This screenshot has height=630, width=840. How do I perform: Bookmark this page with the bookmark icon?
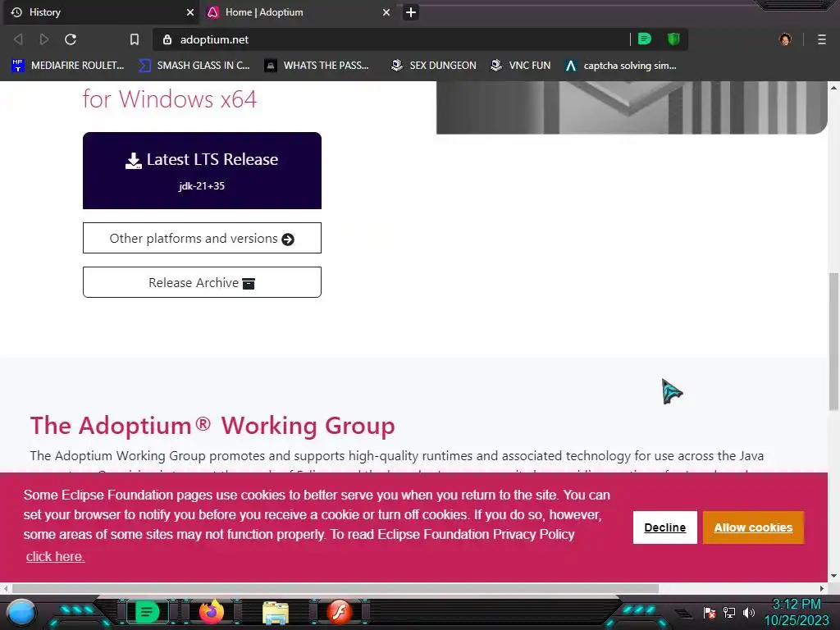point(135,39)
